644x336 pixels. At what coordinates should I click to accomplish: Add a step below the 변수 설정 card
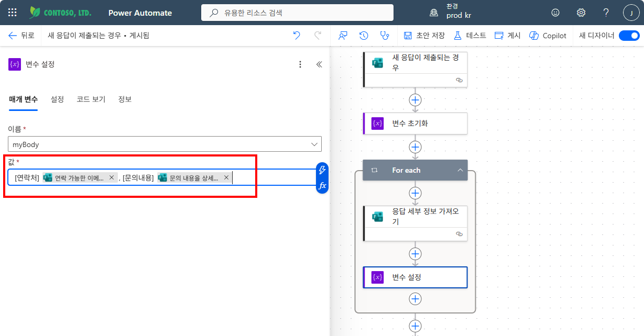click(415, 298)
